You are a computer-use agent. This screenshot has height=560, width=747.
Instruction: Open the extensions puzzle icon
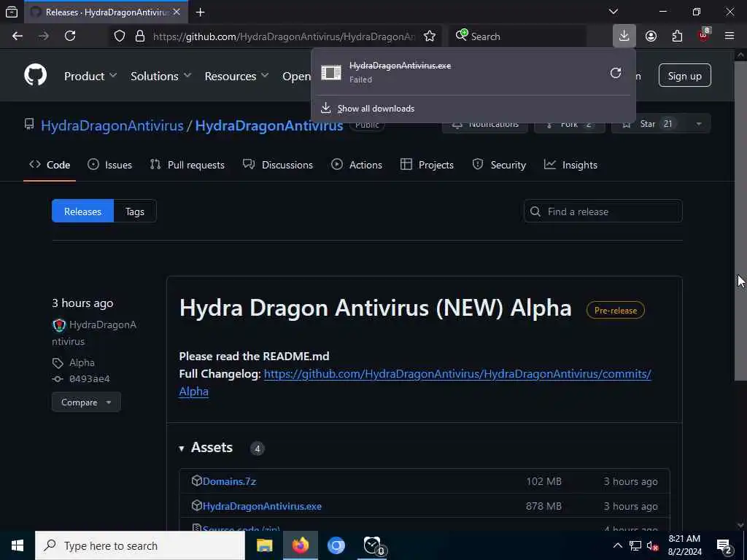(677, 36)
